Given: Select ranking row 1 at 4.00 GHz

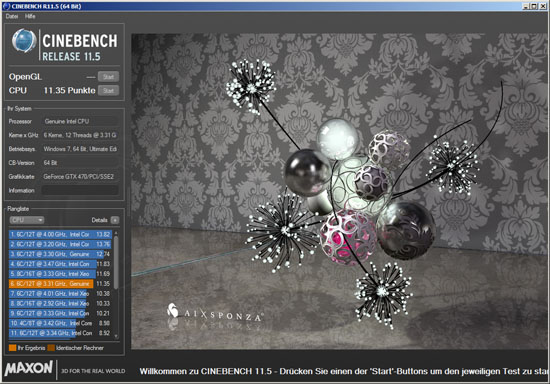Looking at the screenshot, I should click(60, 234).
